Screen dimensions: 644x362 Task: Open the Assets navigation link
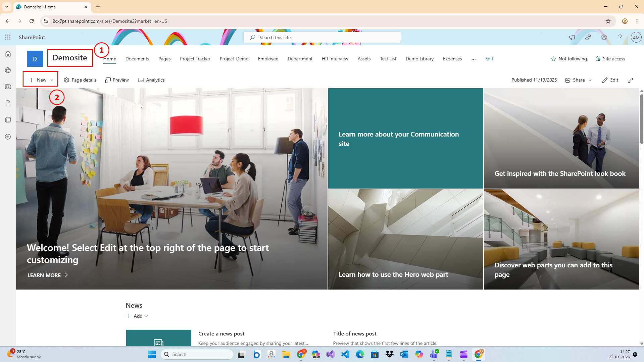[x=364, y=59]
